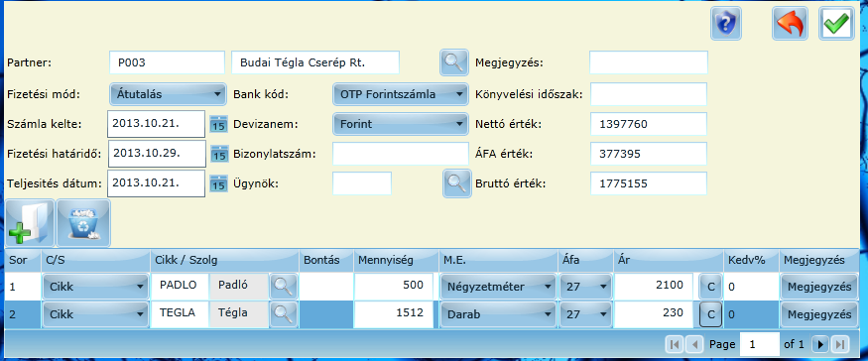Open calendar for Számla kelte
Viewport: 868px width, 361px height.
tap(219, 124)
